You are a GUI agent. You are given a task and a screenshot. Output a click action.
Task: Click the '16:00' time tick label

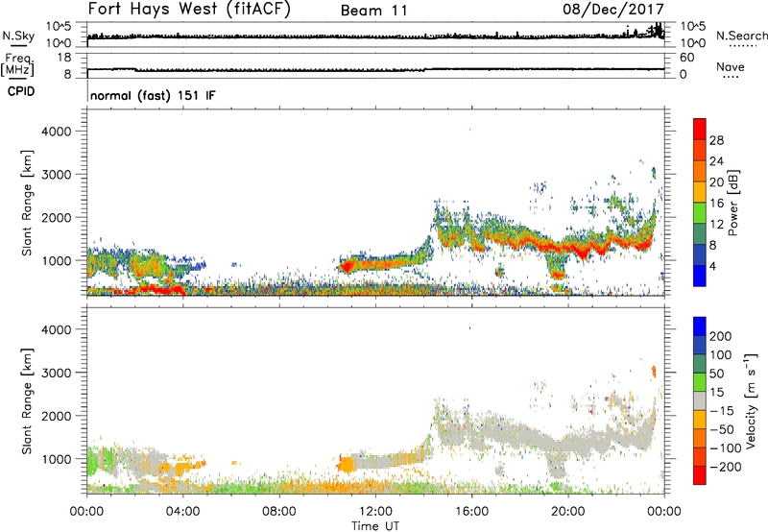471,512
